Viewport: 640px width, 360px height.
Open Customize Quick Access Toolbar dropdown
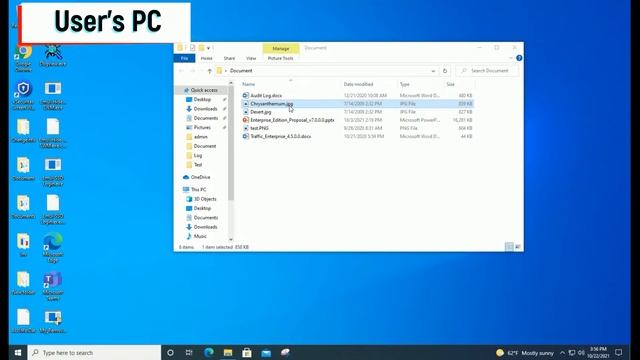coord(208,48)
